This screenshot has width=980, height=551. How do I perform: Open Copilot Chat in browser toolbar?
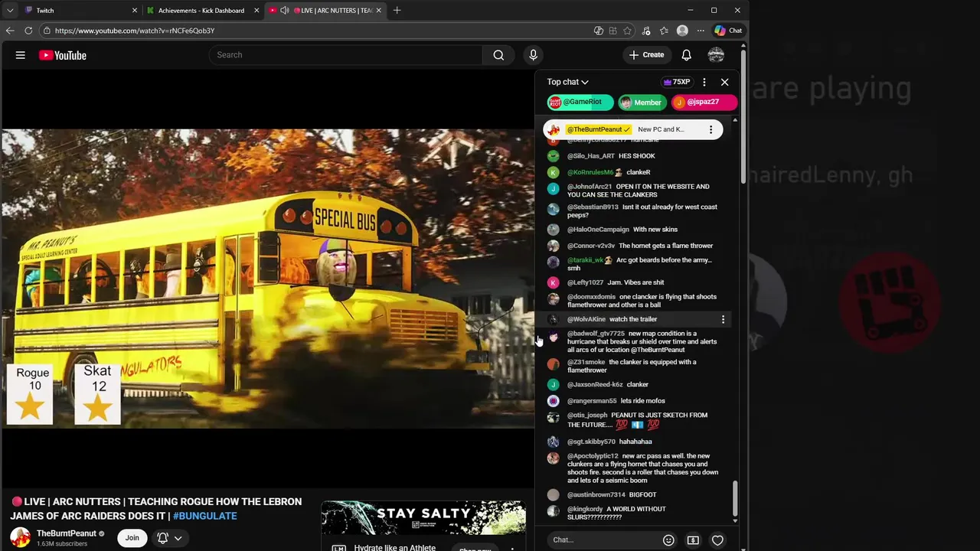728,31
